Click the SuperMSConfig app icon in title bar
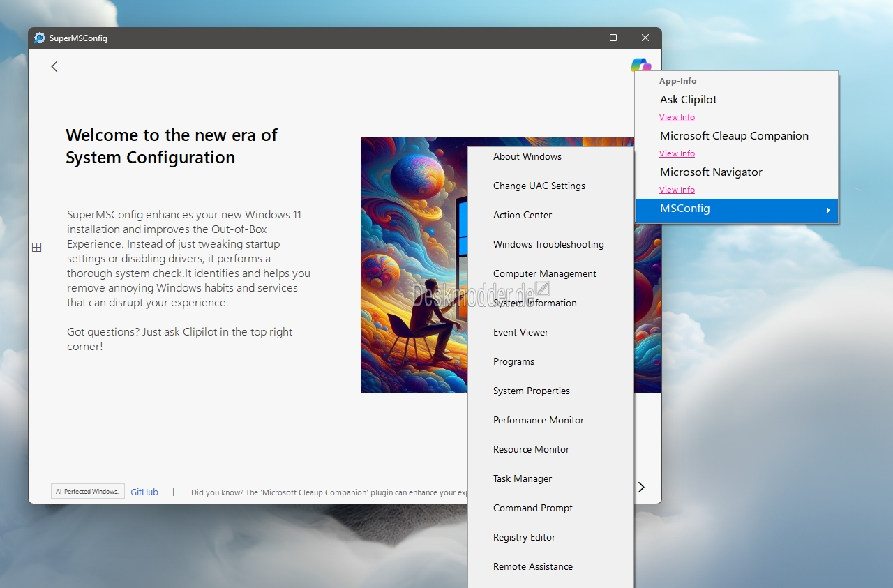This screenshot has height=588, width=893. (40, 38)
